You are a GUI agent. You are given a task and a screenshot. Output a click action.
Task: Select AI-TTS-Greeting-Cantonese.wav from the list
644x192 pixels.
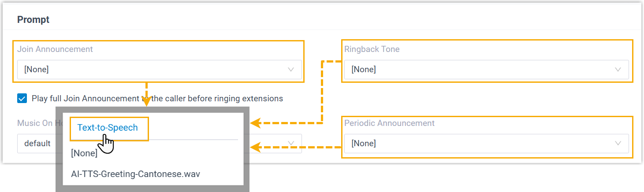click(136, 174)
